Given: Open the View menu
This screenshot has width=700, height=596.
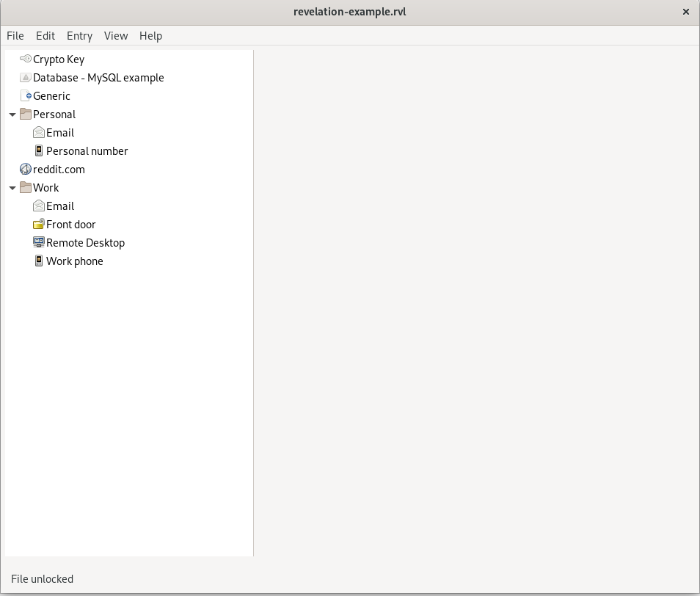Looking at the screenshot, I should click(116, 35).
